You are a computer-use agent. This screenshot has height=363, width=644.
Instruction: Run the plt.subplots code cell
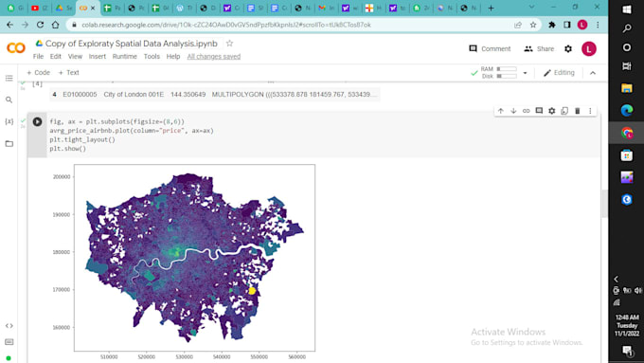37,121
